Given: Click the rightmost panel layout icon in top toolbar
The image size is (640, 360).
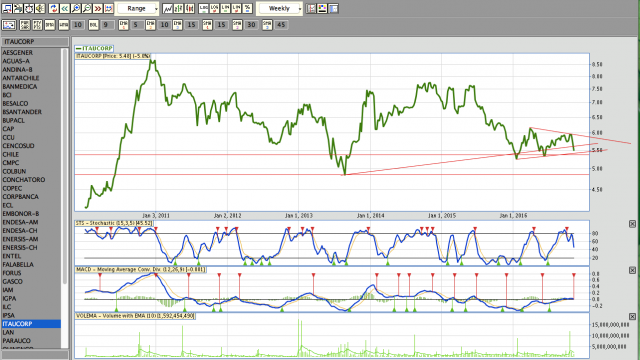Looking at the screenshot, I should tap(333, 8).
